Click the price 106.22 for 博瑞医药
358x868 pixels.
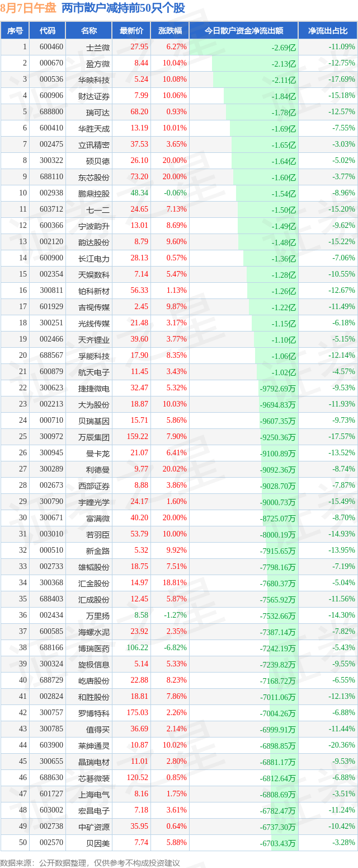(x=138, y=648)
